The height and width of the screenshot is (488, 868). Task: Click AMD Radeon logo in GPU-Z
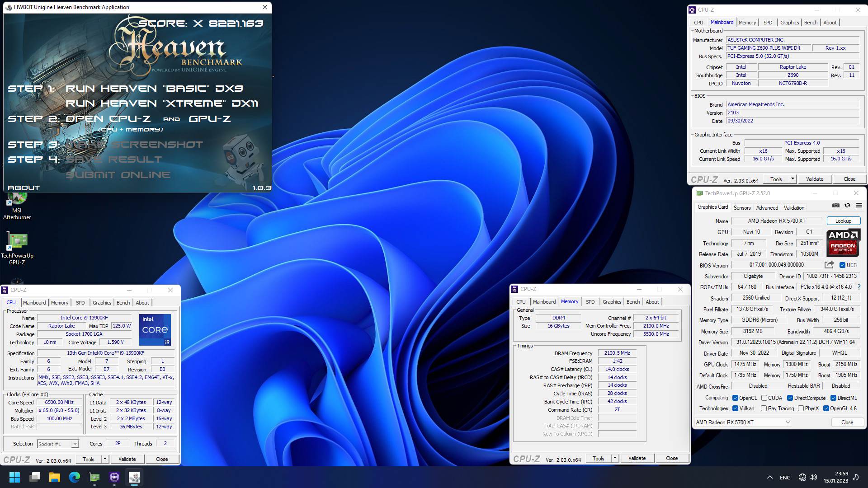pyautogui.click(x=843, y=243)
